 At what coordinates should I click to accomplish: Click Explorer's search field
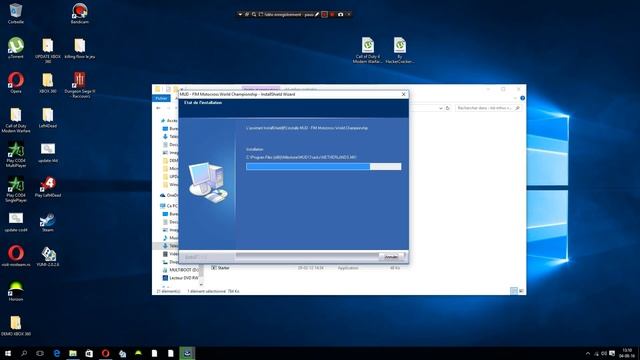(488, 108)
